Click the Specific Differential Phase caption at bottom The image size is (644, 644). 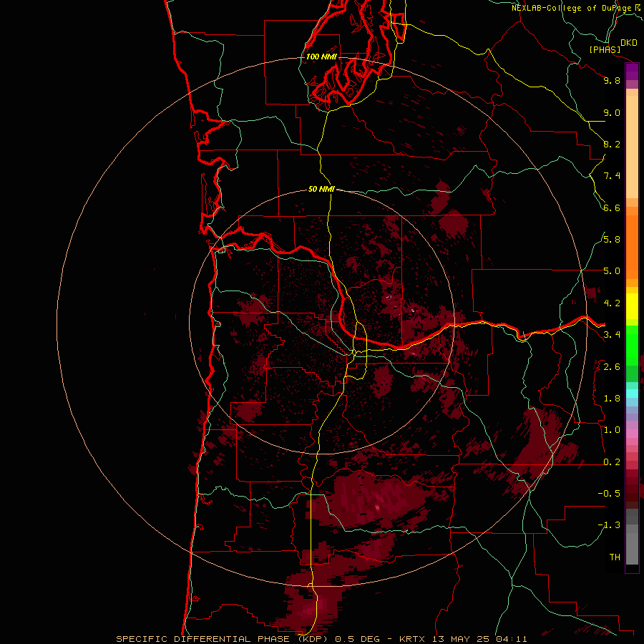tap(321, 639)
